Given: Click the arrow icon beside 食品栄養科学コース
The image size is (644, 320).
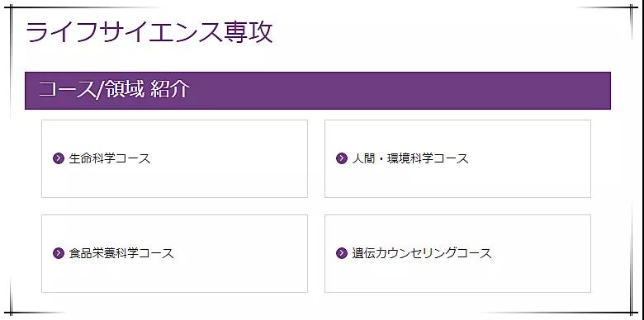Looking at the screenshot, I should [59, 253].
